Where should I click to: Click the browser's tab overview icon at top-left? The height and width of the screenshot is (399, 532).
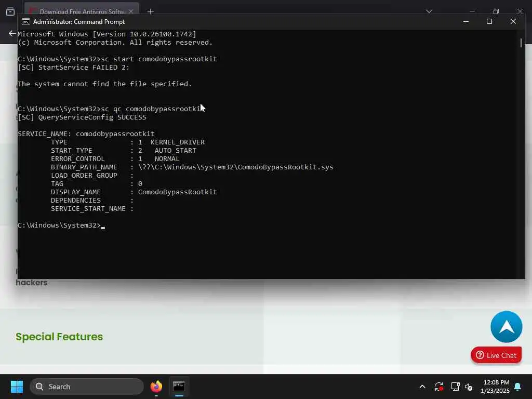tap(10, 11)
